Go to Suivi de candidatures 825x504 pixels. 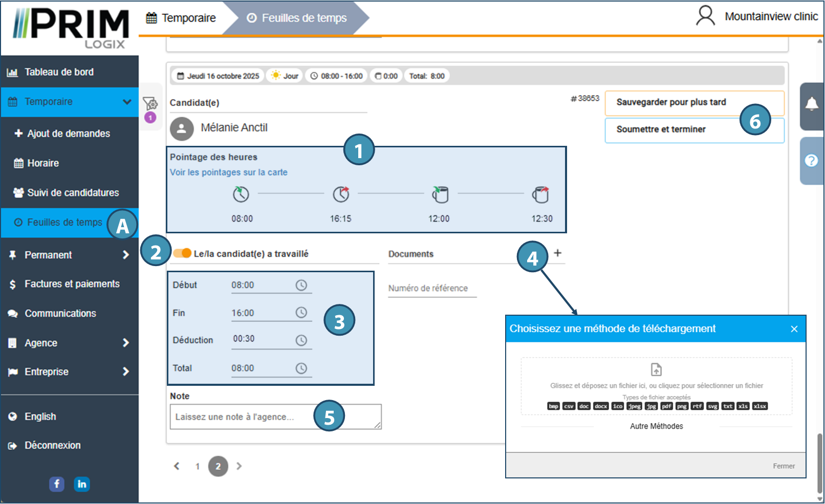pos(73,193)
